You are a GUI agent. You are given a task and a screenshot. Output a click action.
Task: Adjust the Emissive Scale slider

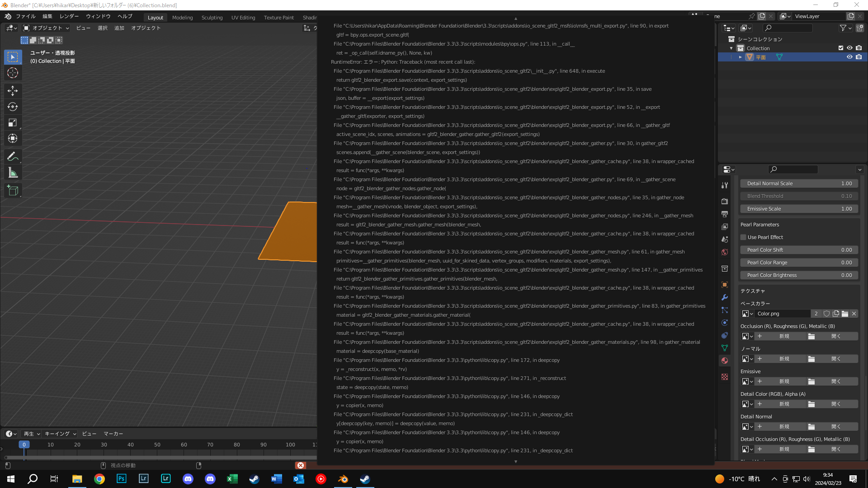point(799,209)
